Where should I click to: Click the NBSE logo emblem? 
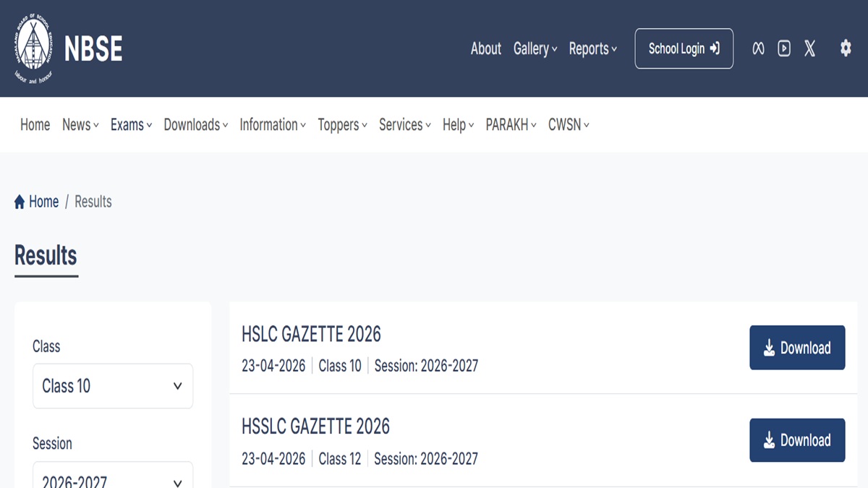33,48
